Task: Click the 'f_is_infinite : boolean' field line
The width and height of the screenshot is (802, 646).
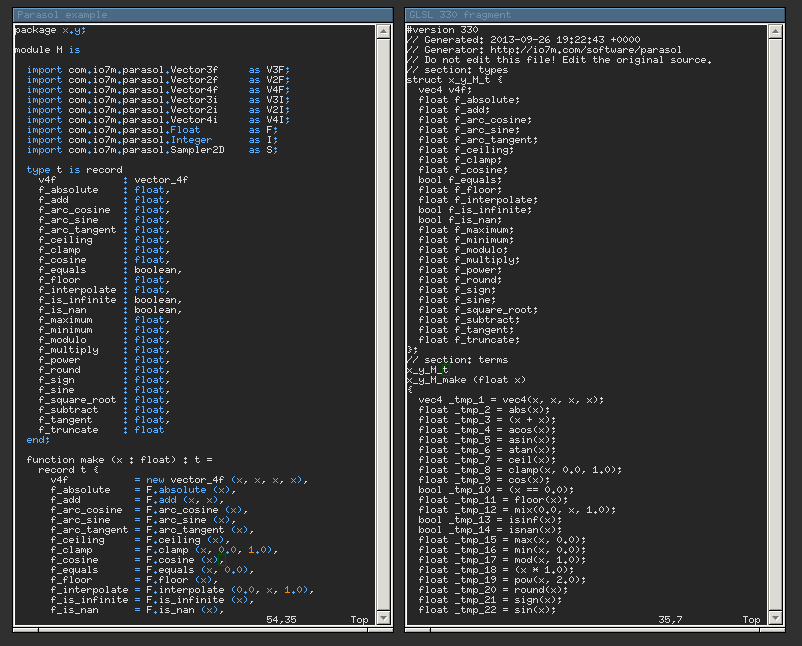Action: 110,300
